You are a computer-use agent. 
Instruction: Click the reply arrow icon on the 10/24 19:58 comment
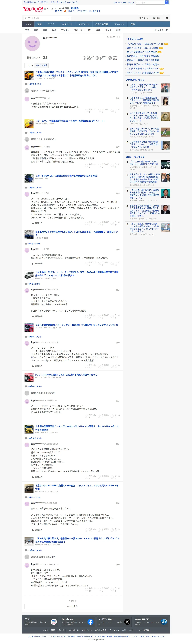coord(33,317)
